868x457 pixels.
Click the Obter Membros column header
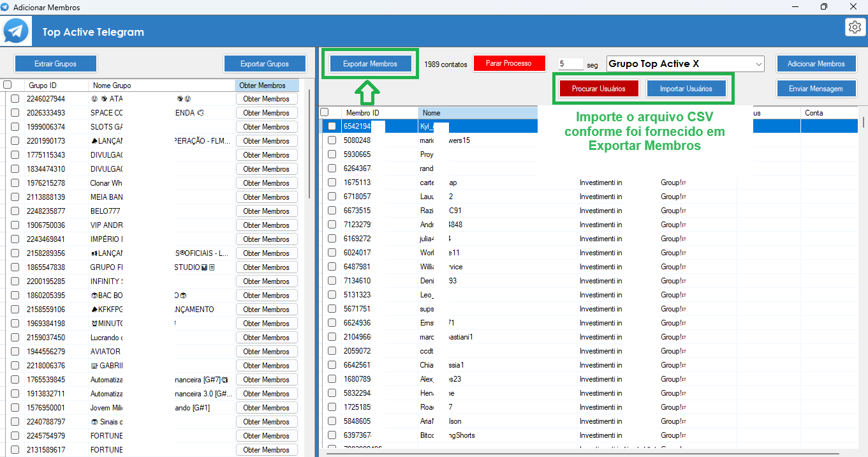[x=267, y=86]
